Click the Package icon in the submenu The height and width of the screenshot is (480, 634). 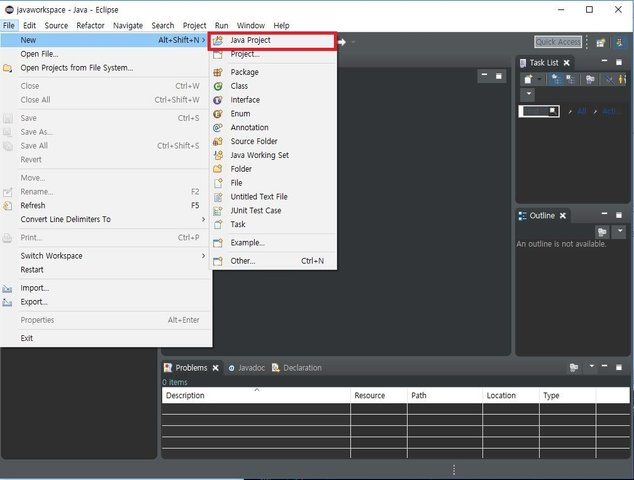point(218,72)
